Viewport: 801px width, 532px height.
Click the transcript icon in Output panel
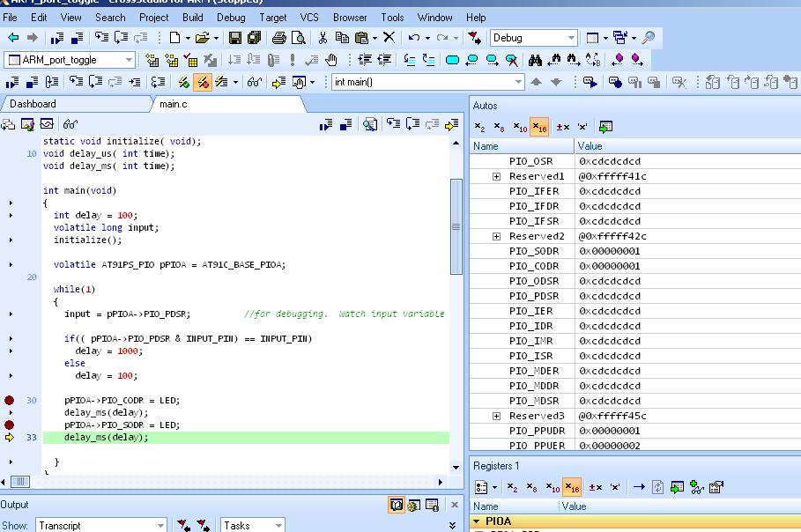[397, 505]
